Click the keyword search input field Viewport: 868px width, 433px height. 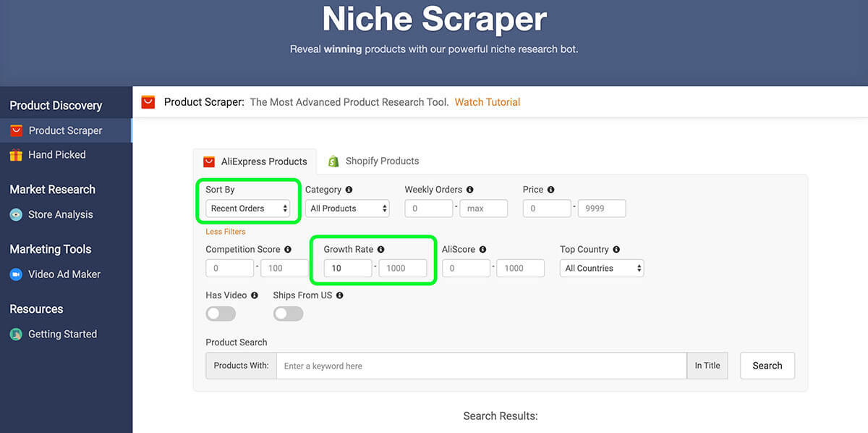(482, 366)
